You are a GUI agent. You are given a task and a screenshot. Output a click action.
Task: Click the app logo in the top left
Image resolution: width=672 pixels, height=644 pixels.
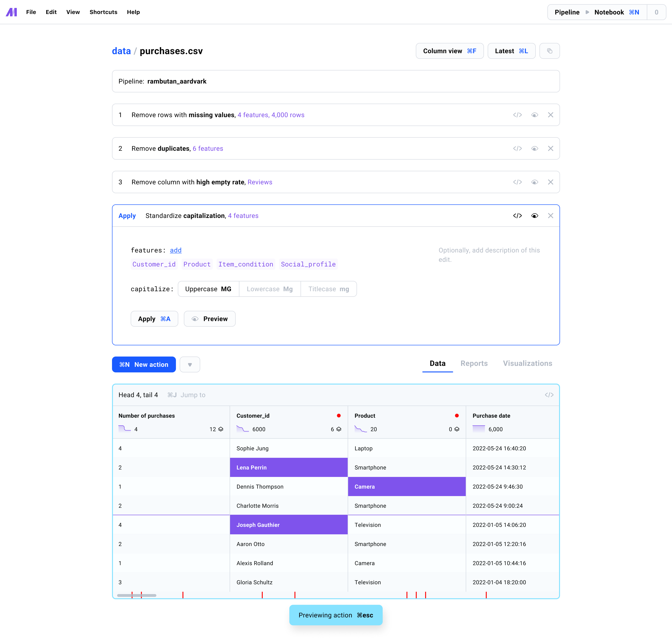[x=11, y=12]
